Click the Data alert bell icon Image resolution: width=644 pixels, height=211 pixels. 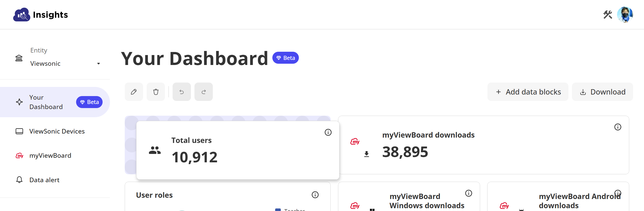coord(19,180)
